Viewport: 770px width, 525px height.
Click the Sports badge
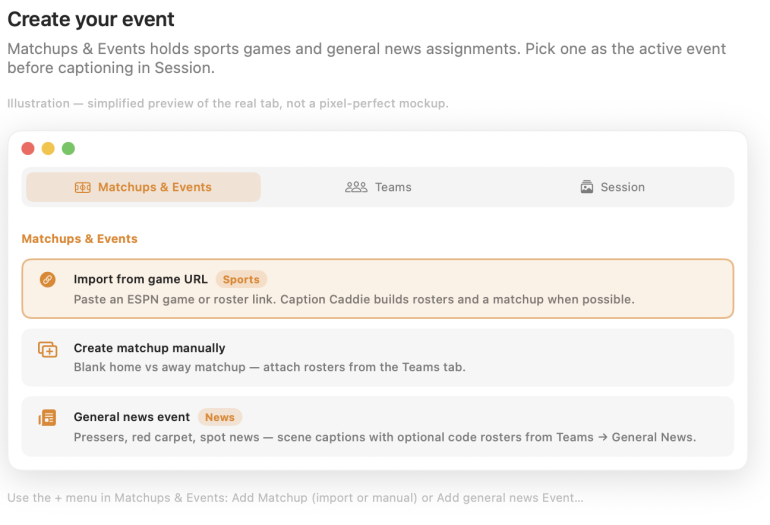pyautogui.click(x=241, y=279)
